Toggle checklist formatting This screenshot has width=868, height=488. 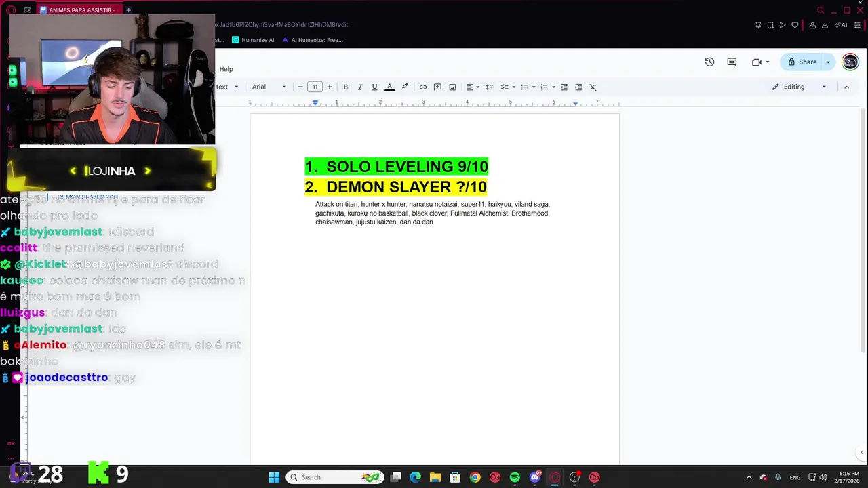(x=504, y=87)
